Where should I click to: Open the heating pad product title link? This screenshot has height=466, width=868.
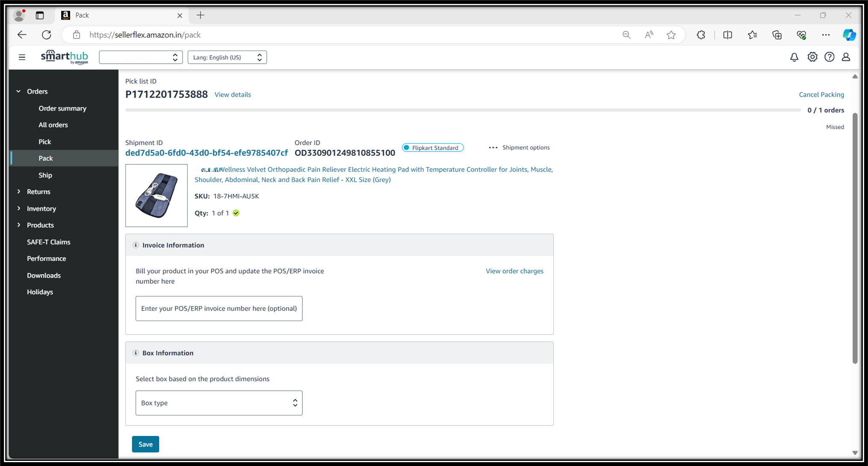374,175
